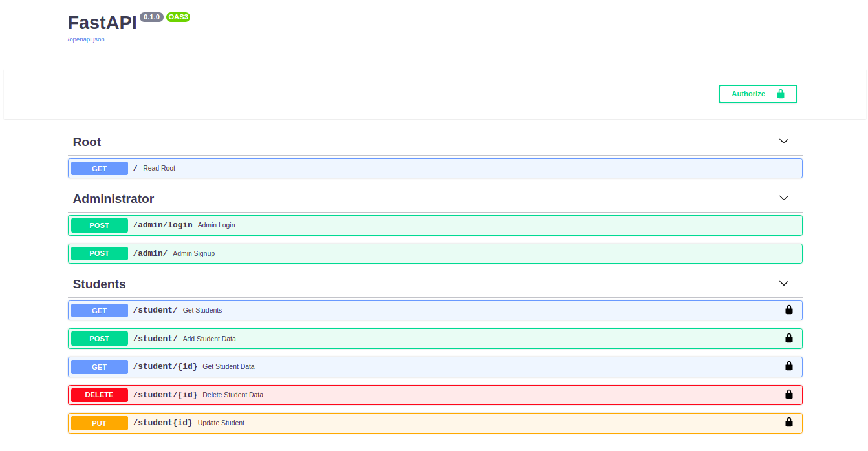
Task: Expand GET /student/ Get Students endpoint
Action: coord(435,310)
